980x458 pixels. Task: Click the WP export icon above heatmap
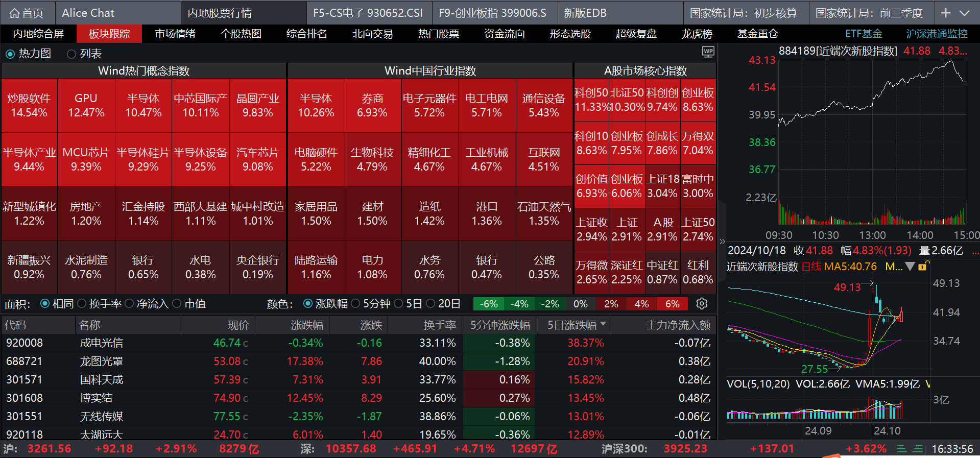[708, 52]
